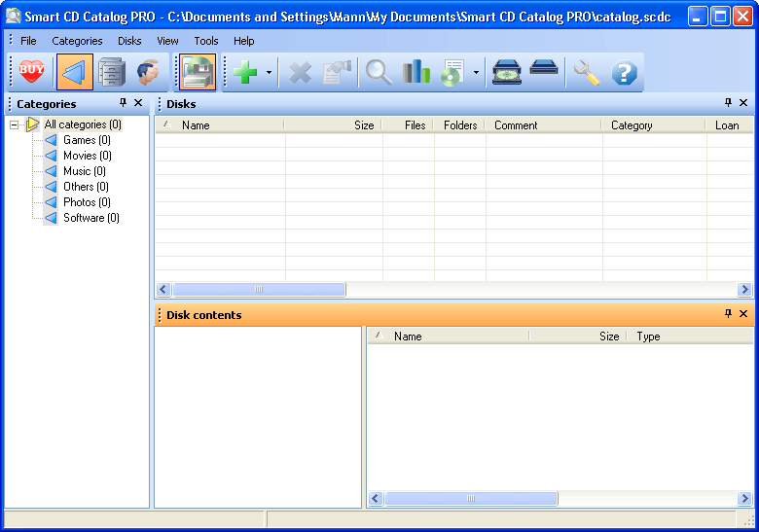Click Disk contents horizontal scrollbar thumb

(x=471, y=498)
